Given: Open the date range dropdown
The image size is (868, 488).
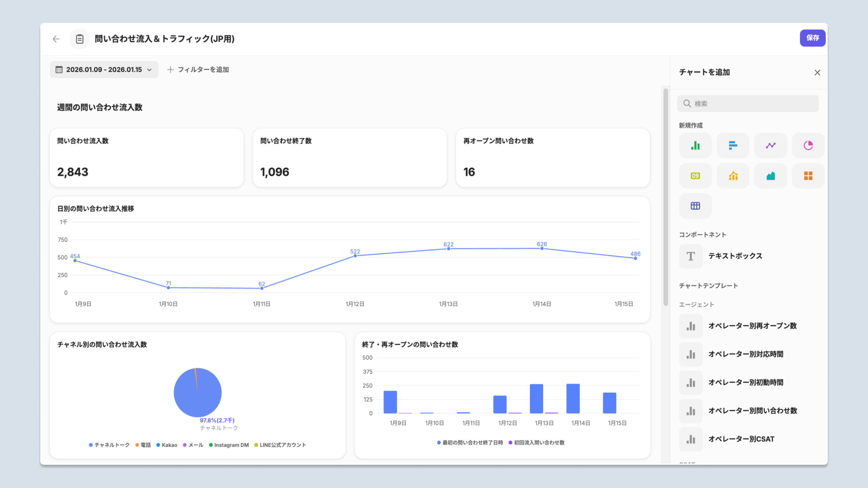Looking at the screenshot, I should (x=104, y=70).
